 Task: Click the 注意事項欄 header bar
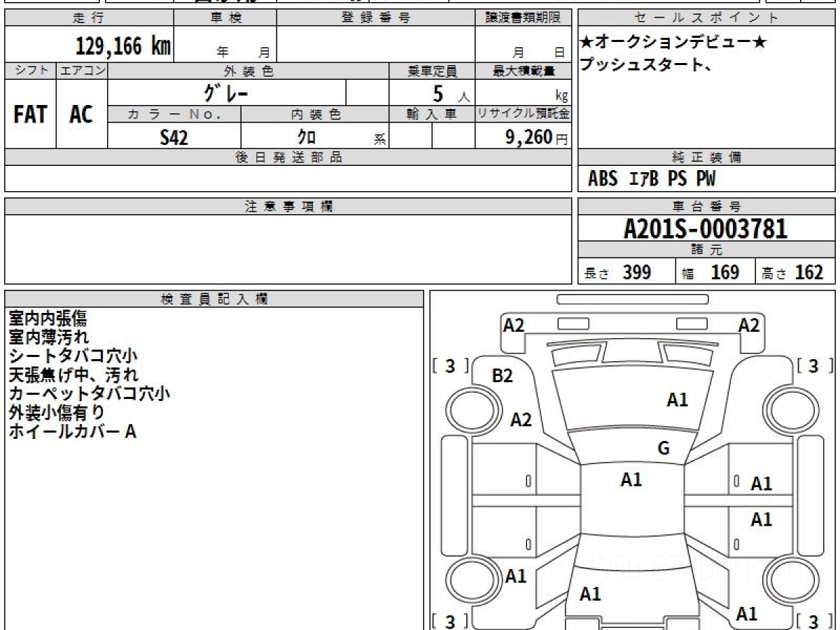(x=288, y=206)
